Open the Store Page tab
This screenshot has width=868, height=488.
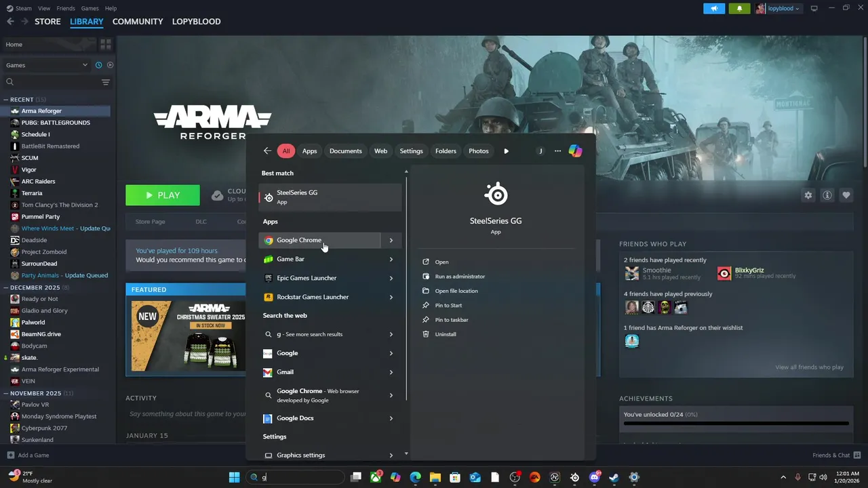(x=150, y=222)
